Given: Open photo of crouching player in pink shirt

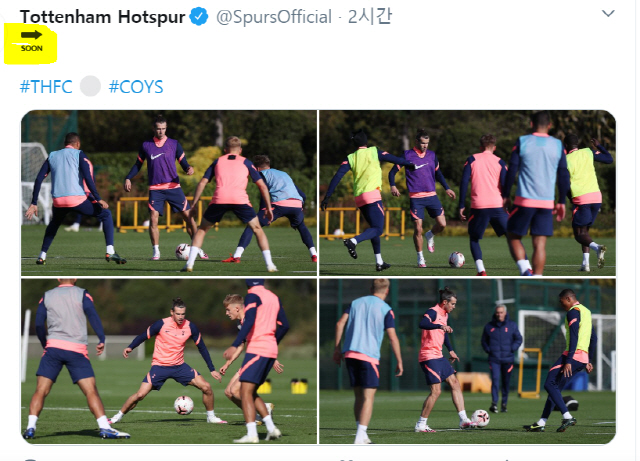Looking at the screenshot, I should [x=169, y=361].
